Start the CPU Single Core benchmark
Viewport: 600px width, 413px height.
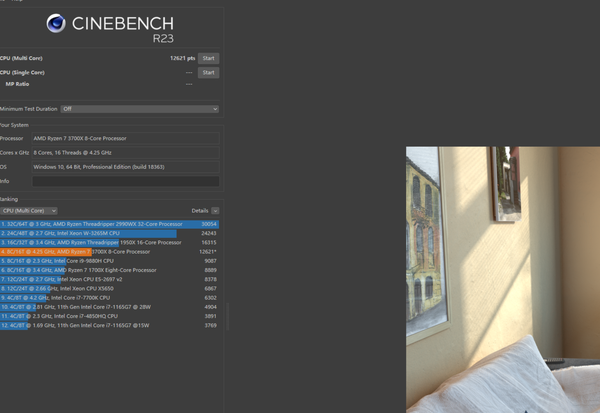click(208, 72)
